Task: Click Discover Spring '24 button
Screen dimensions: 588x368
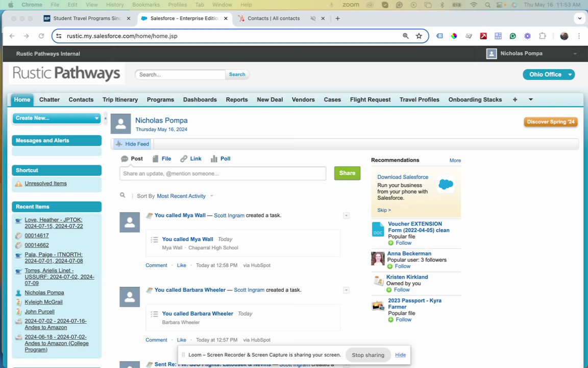Action: [551, 122]
